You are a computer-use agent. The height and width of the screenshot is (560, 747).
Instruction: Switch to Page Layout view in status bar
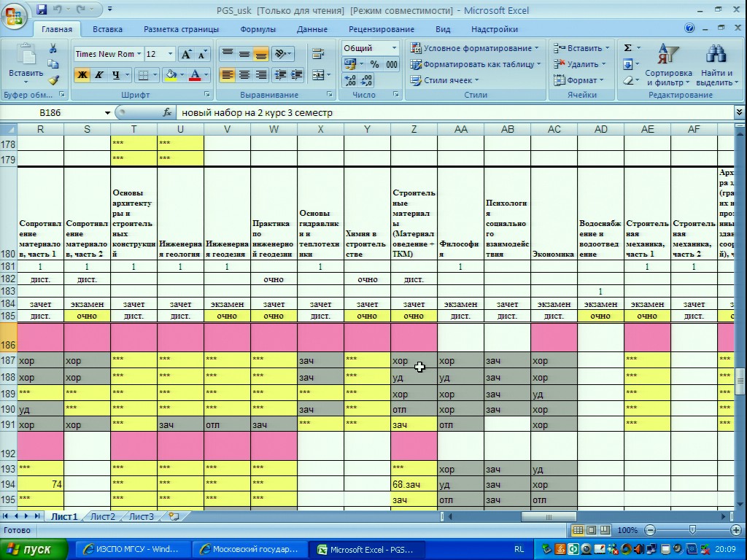(x=591, y=530)
